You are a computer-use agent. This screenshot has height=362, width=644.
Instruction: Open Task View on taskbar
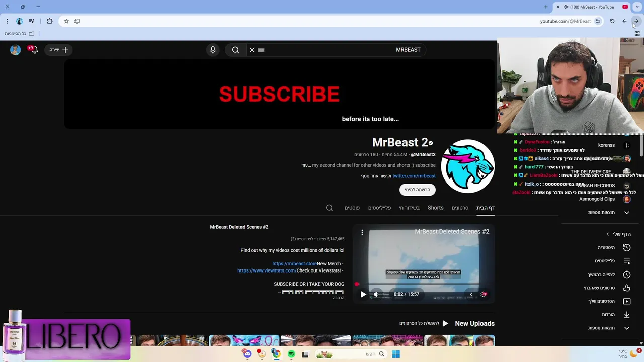click(305, 354)
